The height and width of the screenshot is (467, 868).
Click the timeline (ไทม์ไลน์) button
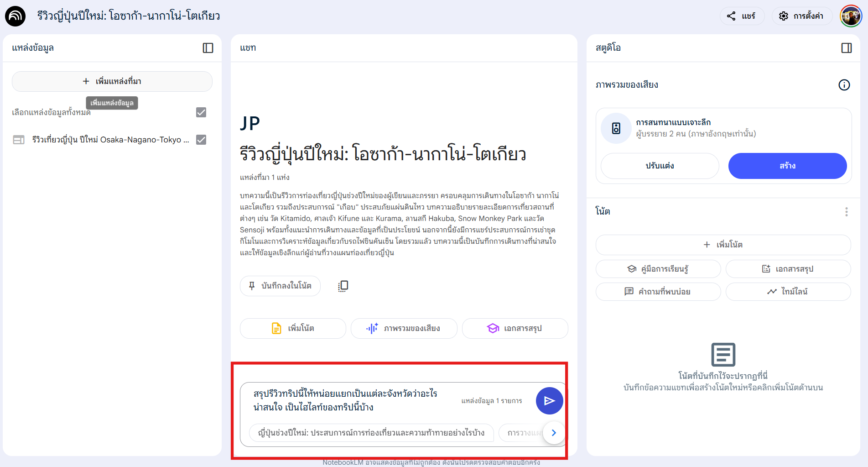[788, 291]
